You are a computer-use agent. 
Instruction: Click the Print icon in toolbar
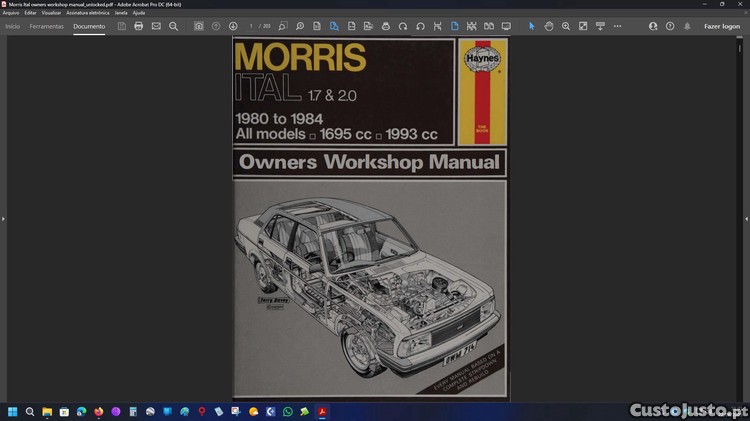pyautogui.click(x=139, y=26)
